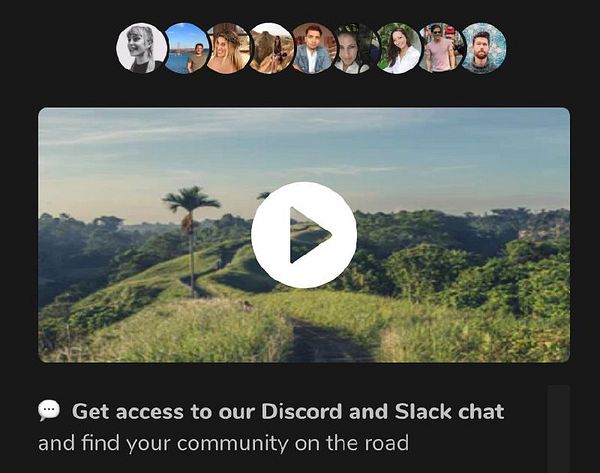This screenshot has width=600, height=473.
Task: Click the dark vertical scrollbar beside the heading
Action: click(559, 429)
